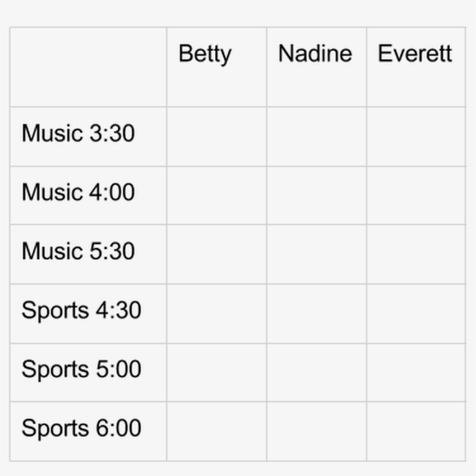Select Betty's cell for Sports 6:00
Viewport: 476px width, 476px height.
pyautogui.click(x=216, y=431)
